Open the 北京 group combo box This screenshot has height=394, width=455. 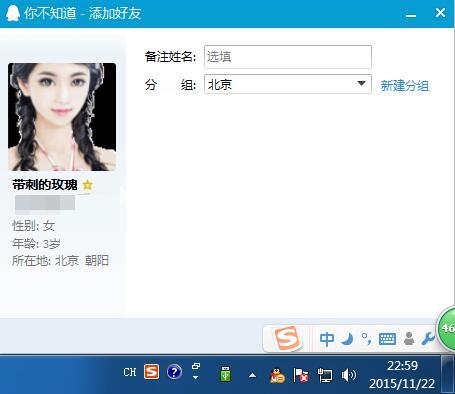[x=288, y=84]
